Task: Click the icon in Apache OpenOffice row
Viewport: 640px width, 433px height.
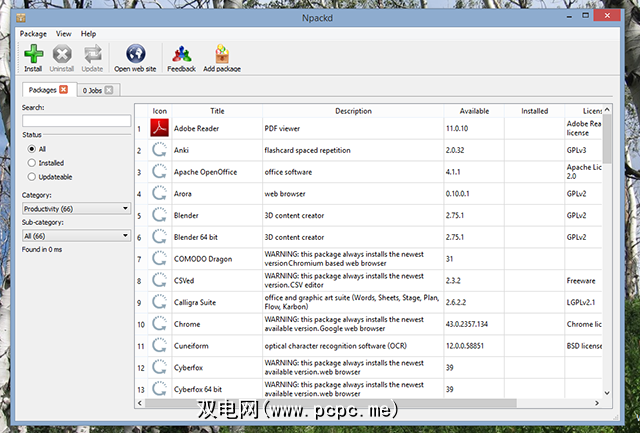Action: point(159,172)
